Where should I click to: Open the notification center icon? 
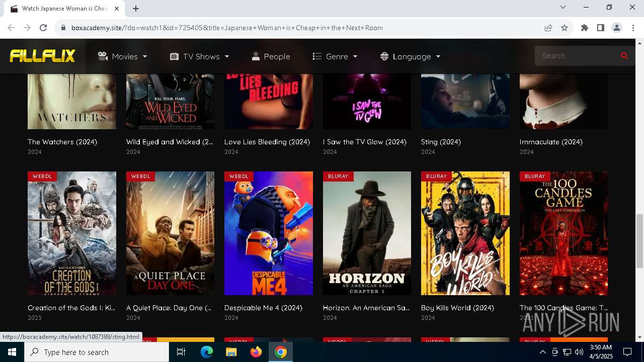click(627, 352)
